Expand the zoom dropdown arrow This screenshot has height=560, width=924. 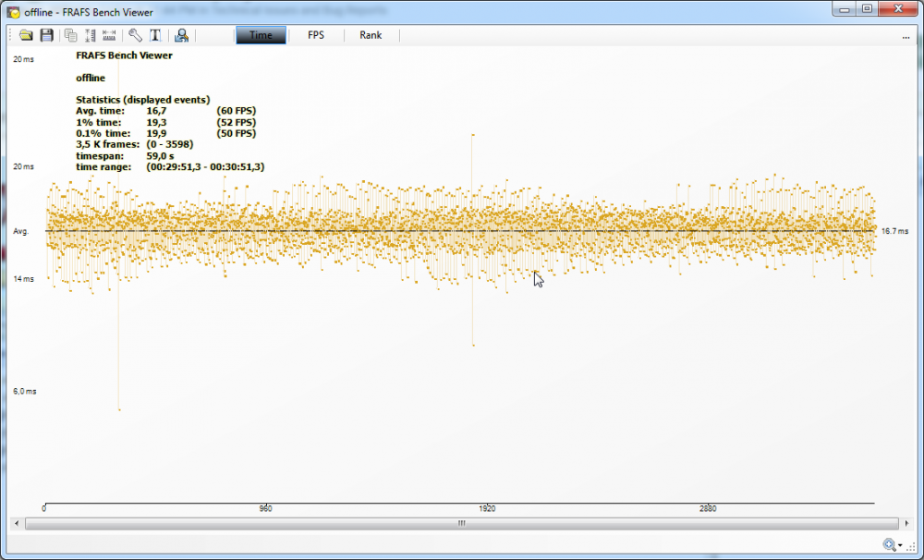(x=901, y=546)
